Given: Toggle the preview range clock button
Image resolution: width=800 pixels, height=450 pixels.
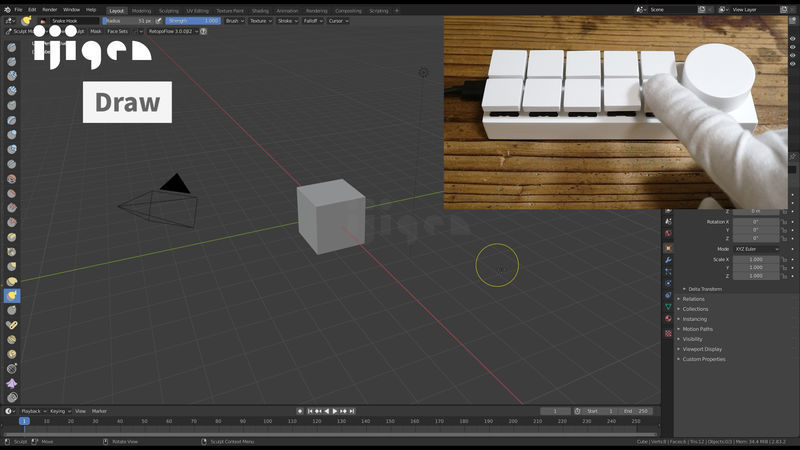Looking at the screenshot, I should [x=578, y=411].
